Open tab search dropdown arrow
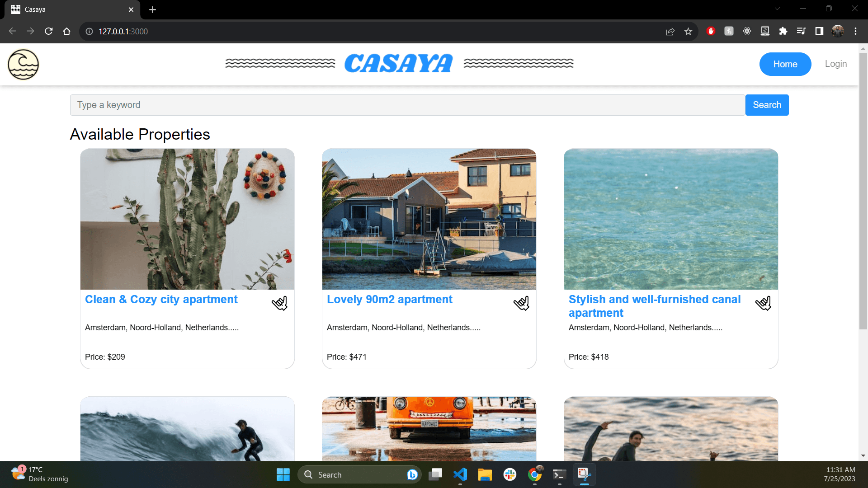Screen dimensions: 868x488 tap(777, 9)
